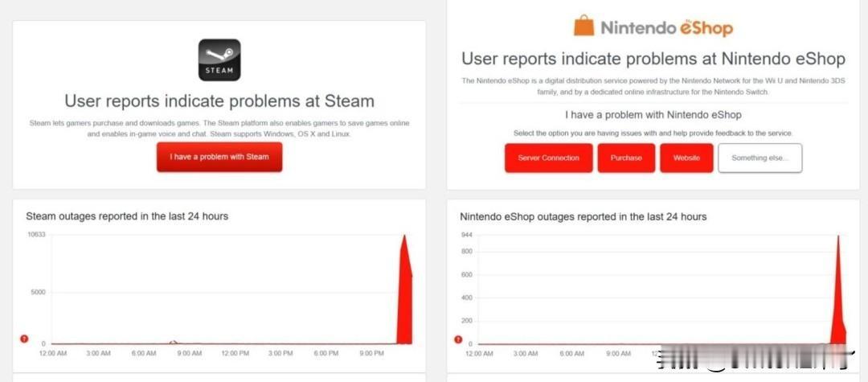This screenshot has width=868, height=382.
Task: Click '3:00 PM' label on Steam chart
Action: coord(280,353)
